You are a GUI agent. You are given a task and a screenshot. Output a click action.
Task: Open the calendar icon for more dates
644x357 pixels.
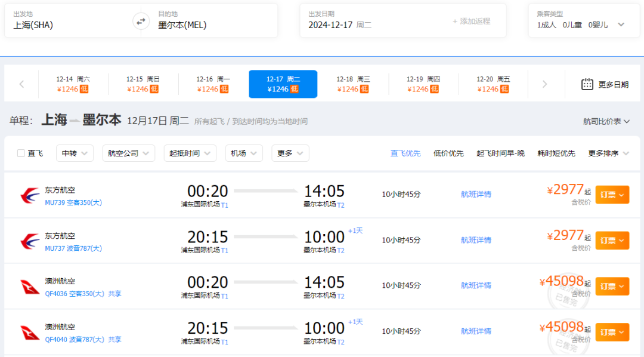(587, 84)
